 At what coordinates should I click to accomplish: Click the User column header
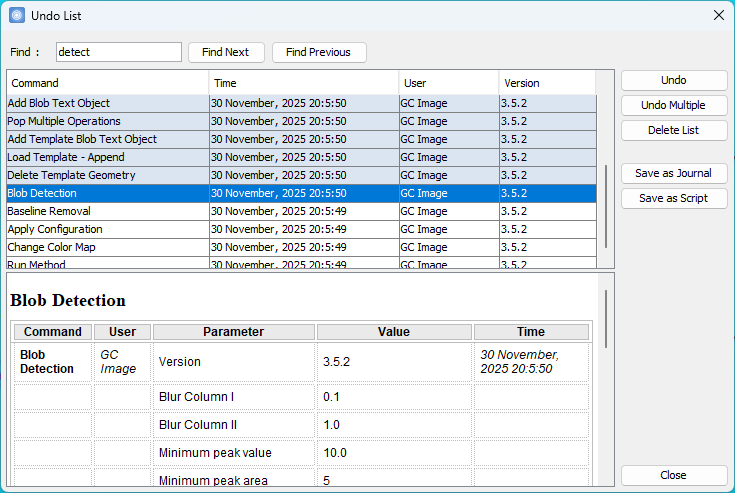coord(448,83)
